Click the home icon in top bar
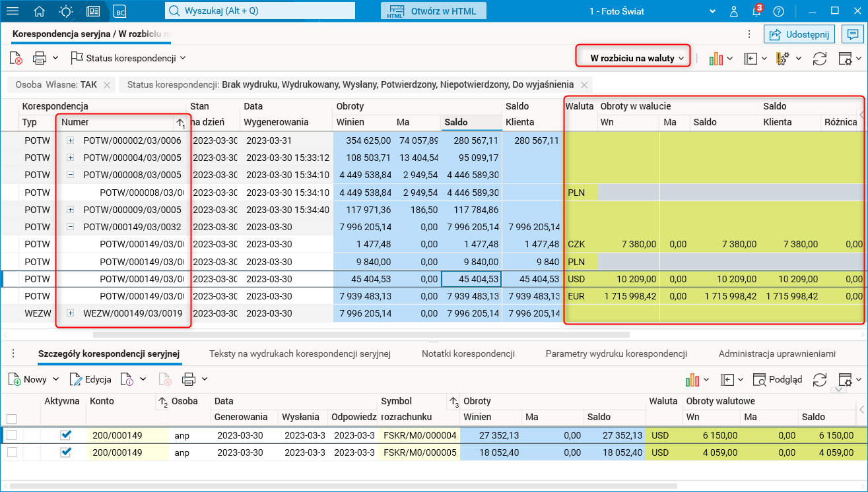 click(40, 11)
